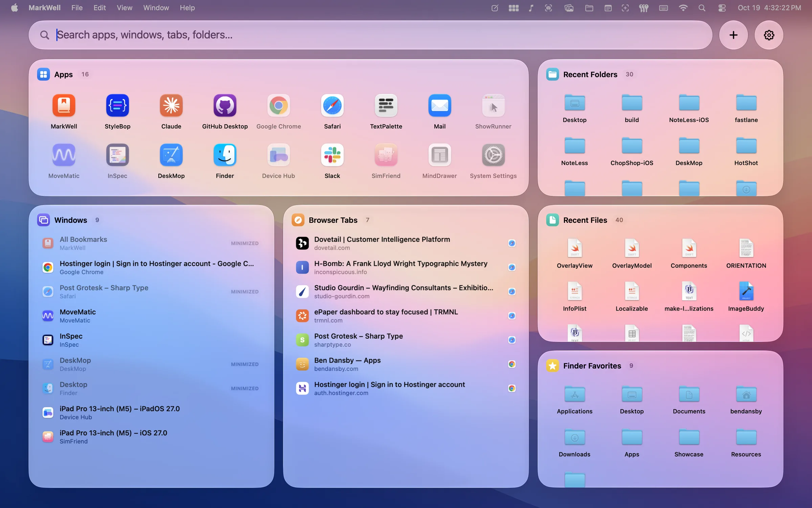Screen dimensions: 812x508
Task: Open the File menu
Action: pos(77,7)
